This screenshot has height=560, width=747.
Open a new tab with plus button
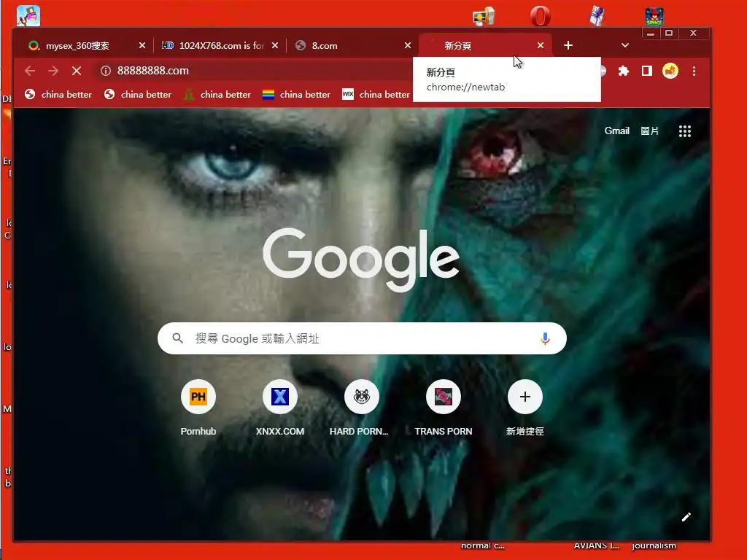click(568, 46)
